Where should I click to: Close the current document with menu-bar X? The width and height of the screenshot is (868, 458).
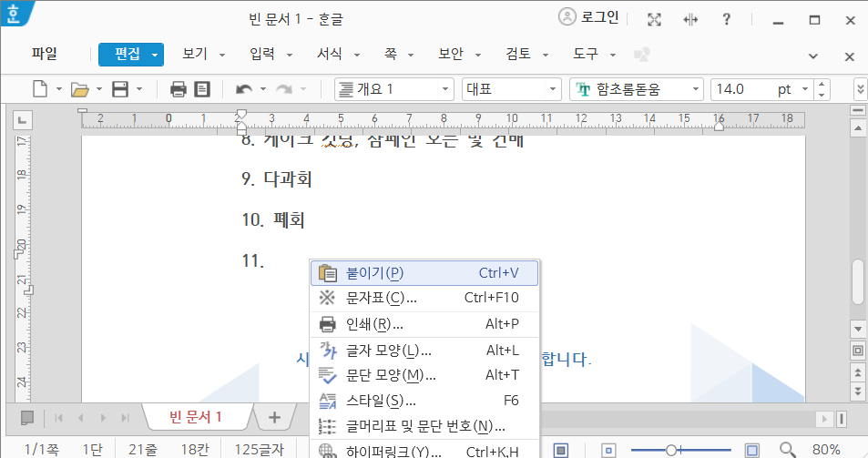(850, 56)
